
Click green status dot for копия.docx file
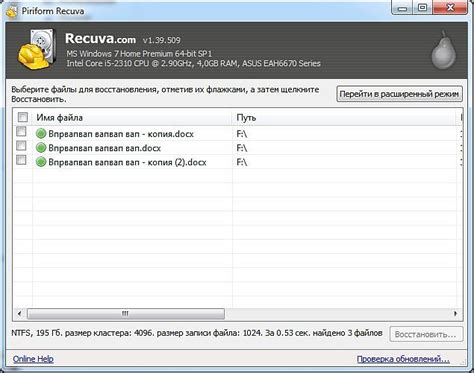pos(41,134)
